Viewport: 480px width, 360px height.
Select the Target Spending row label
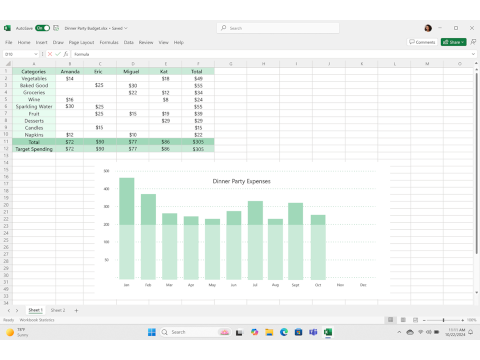[x=34, y=149]
